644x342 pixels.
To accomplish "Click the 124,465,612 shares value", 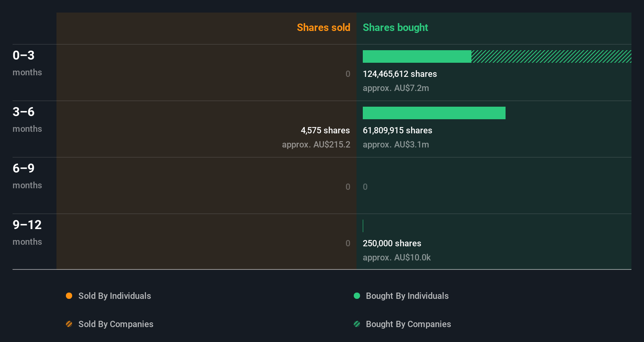I will (400, 74).
